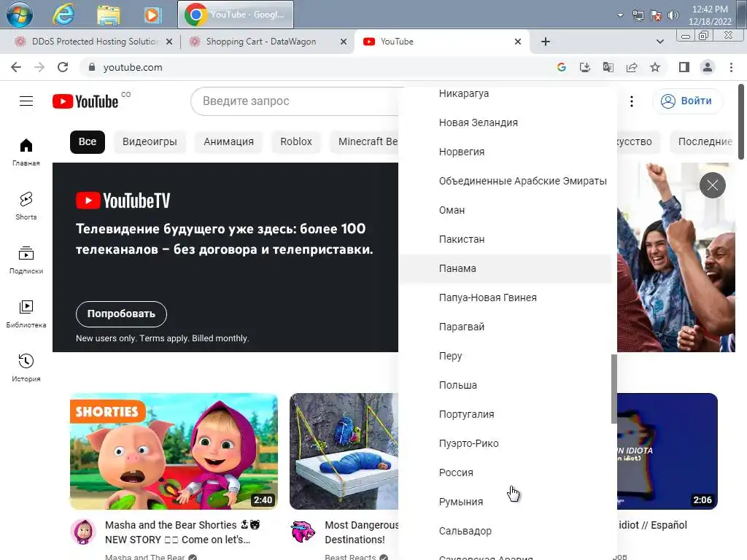Close the Shopping Cart - DataWagon tab
This screenshot has height=560, width=747.
pos(343,42)
